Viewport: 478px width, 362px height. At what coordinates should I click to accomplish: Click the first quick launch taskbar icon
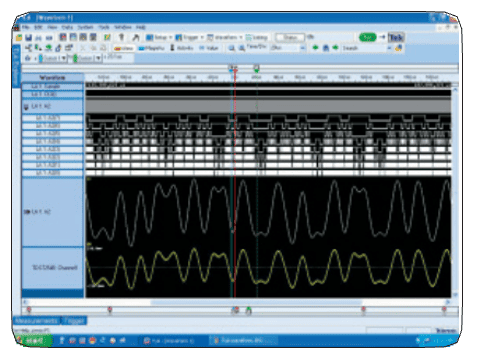[x=62, y=341]
